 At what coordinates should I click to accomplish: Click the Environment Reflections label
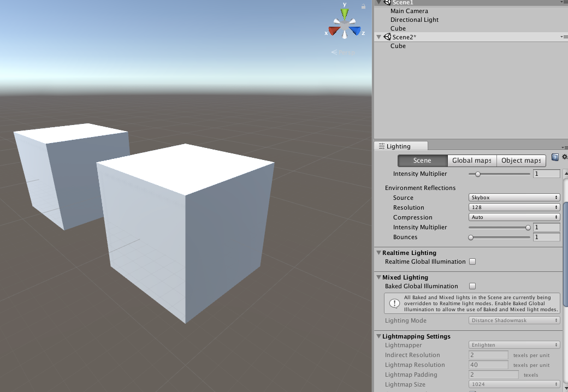(x=420, y=188)
